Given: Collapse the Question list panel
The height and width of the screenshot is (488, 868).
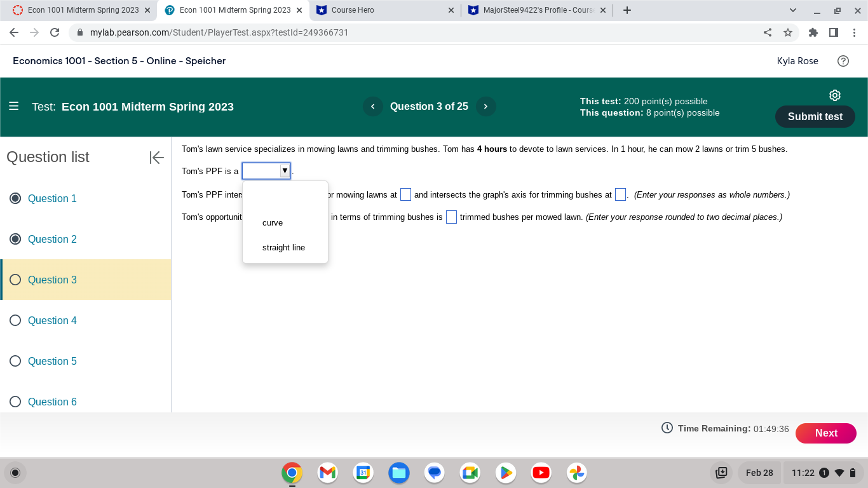Looking at the screenshot, I should coord(156,158).
